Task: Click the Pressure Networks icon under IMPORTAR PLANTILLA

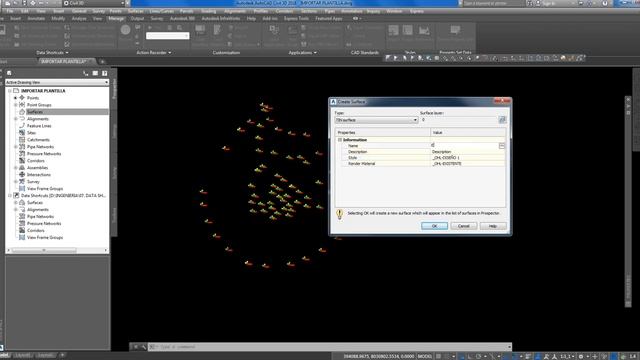Action: pos(22,153)
